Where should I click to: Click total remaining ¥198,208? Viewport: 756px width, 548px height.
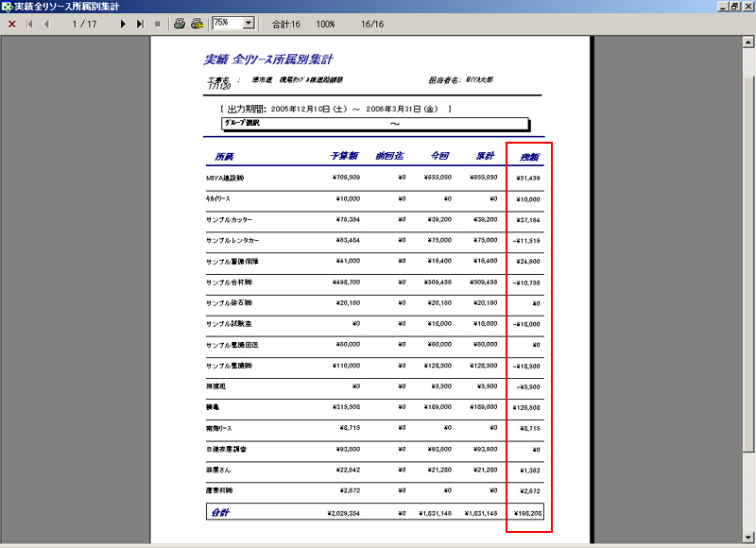tap(527, 513)
